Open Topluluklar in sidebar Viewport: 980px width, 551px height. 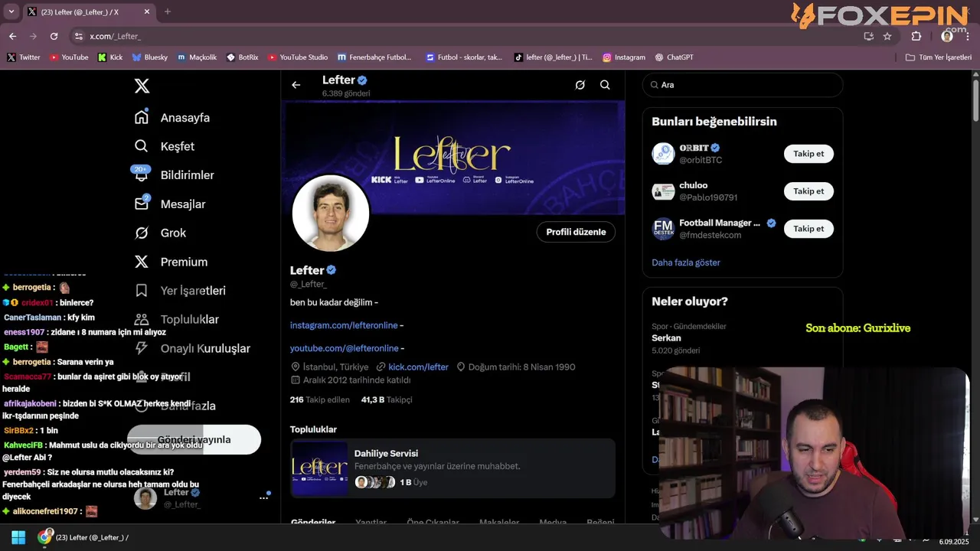(x=176, y=319)
